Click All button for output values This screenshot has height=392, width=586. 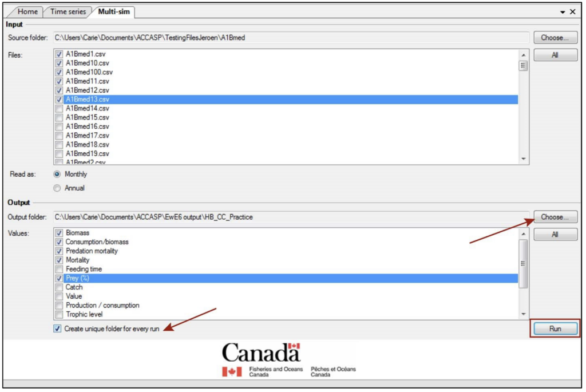click(555, 235)
